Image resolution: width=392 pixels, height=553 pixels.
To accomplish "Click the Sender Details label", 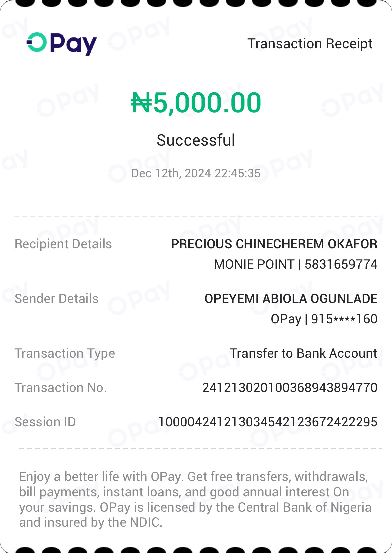I will click(57, 299).
